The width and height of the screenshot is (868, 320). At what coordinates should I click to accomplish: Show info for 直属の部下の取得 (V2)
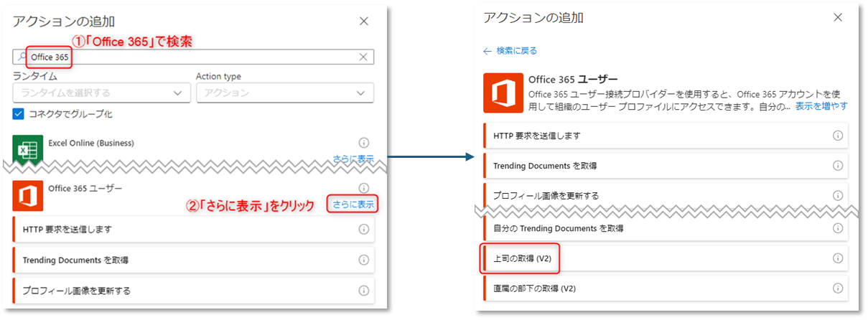[837, 288]
